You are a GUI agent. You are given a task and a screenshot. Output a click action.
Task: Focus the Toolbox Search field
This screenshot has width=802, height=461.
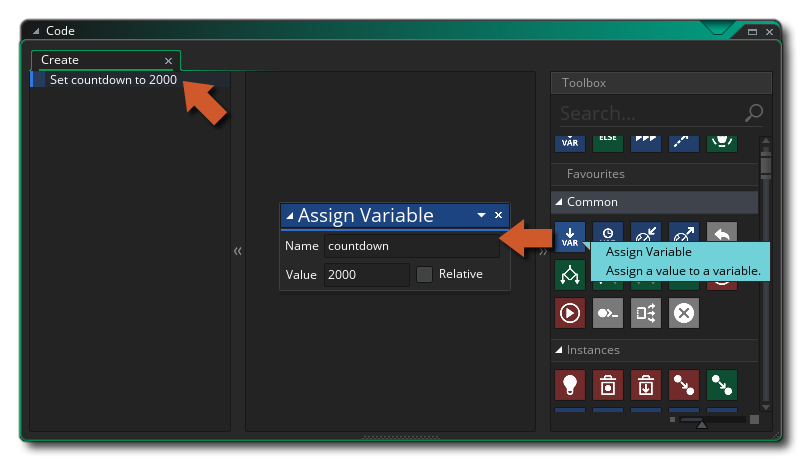650,113
